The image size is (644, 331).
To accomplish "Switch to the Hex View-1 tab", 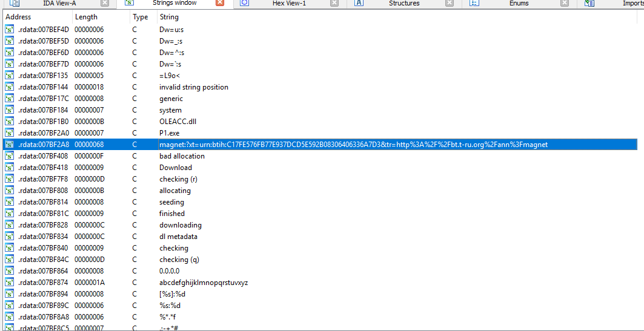I will tap(289, 3).
